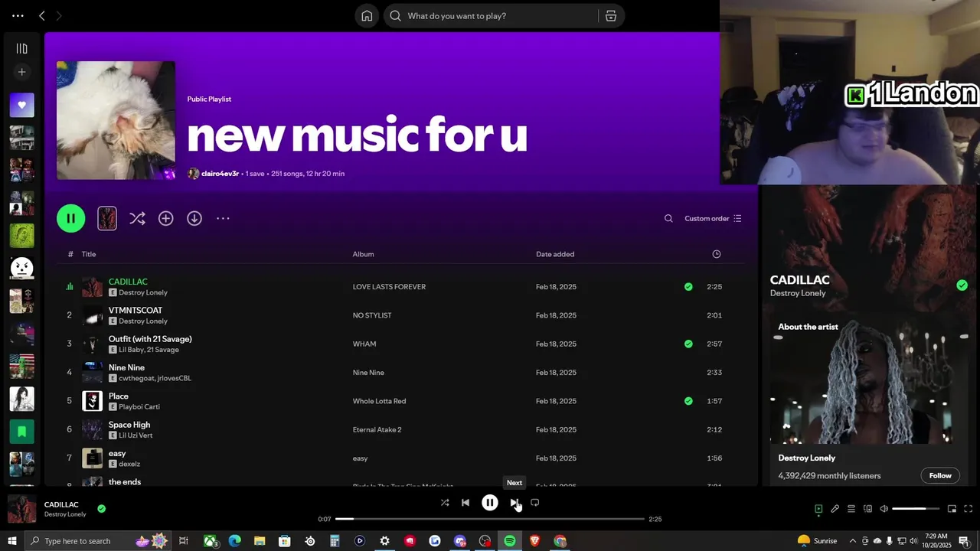Open Playboi Carti artist link
980x551 pixels.
[139, 406]
